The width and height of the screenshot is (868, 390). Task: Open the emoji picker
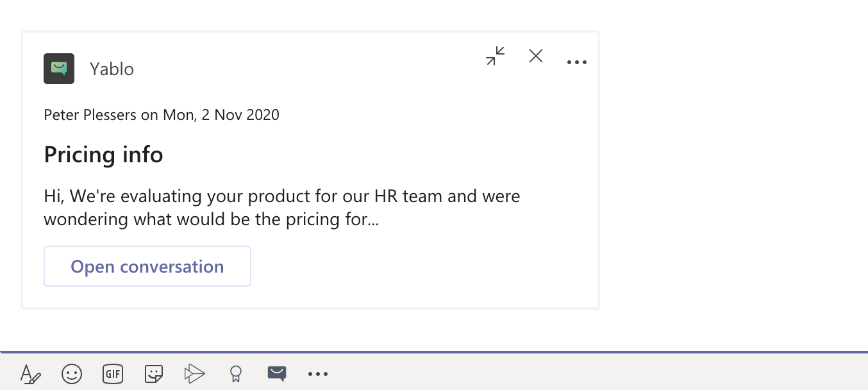point(72,373)
